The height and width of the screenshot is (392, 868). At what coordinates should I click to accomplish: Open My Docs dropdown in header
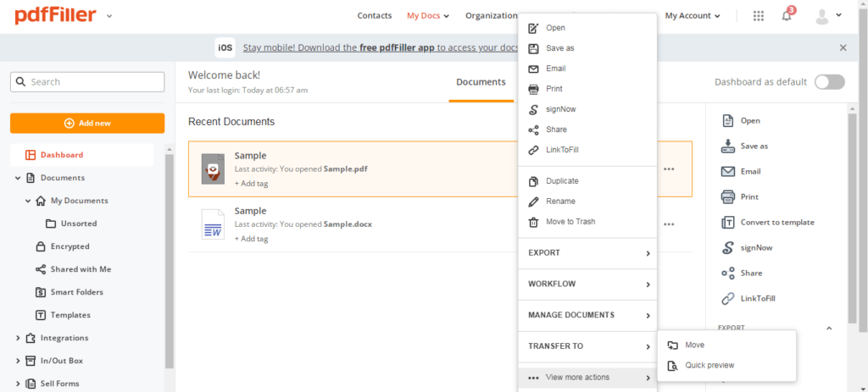[428, 15]
